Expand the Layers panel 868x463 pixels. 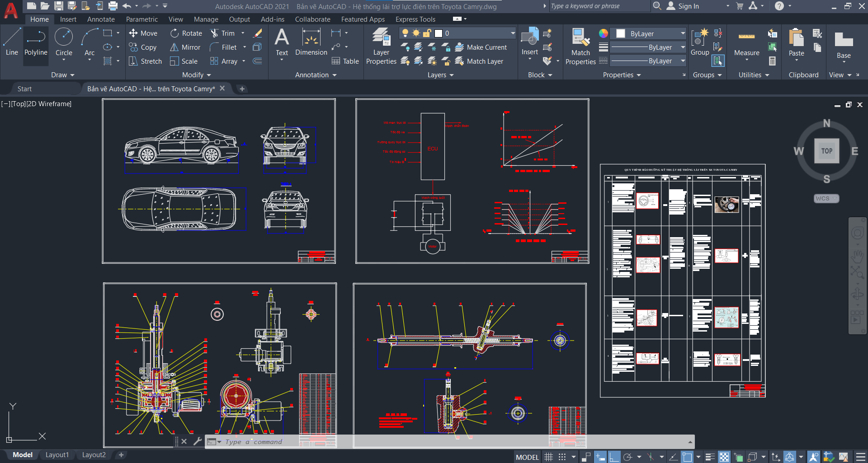(441, 75)
